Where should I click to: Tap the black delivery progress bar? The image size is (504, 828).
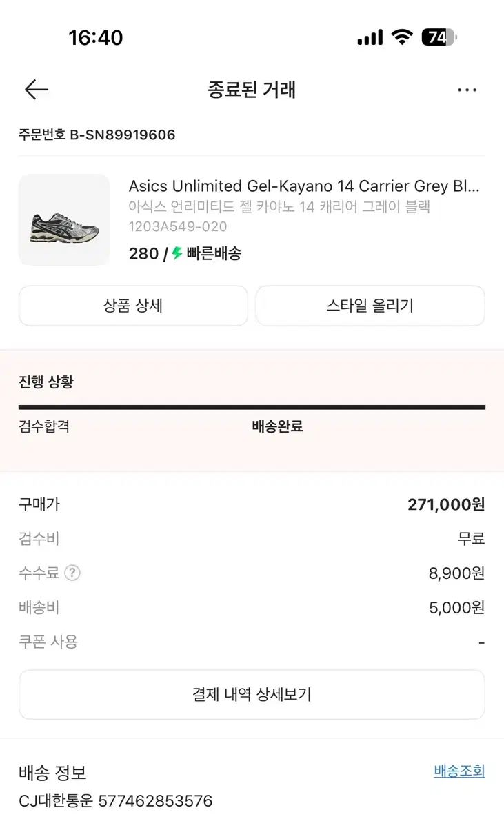(252, 407)
